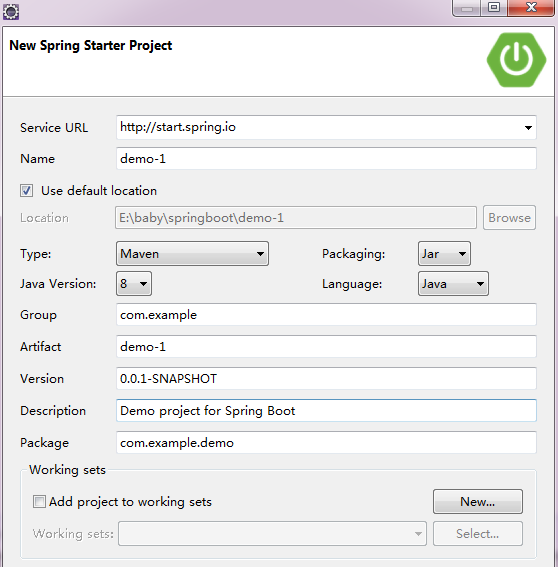The height and width of the screenshot is (567, 558).
Task: Click the New Spring Starter Project title
Action: pyautogui.click(x=91, y=46)
